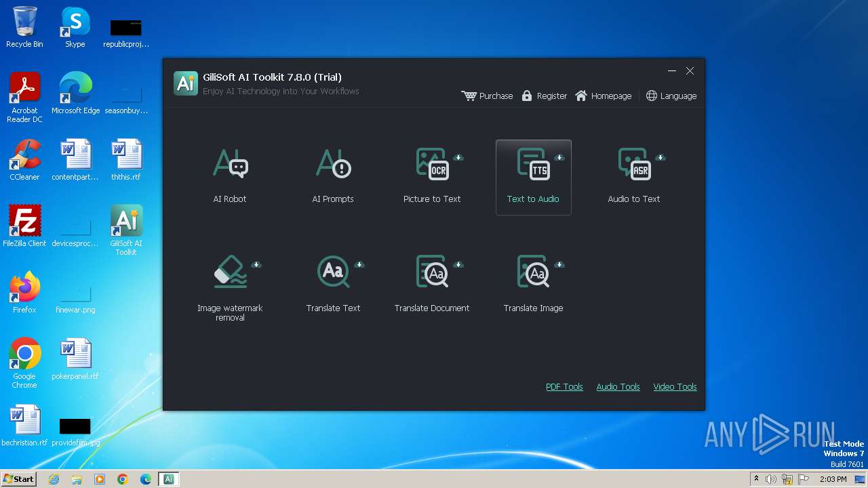The image size is (868, 488).
Task: Click the 2:03 PM taskbar clock
Action: (833, 479)
